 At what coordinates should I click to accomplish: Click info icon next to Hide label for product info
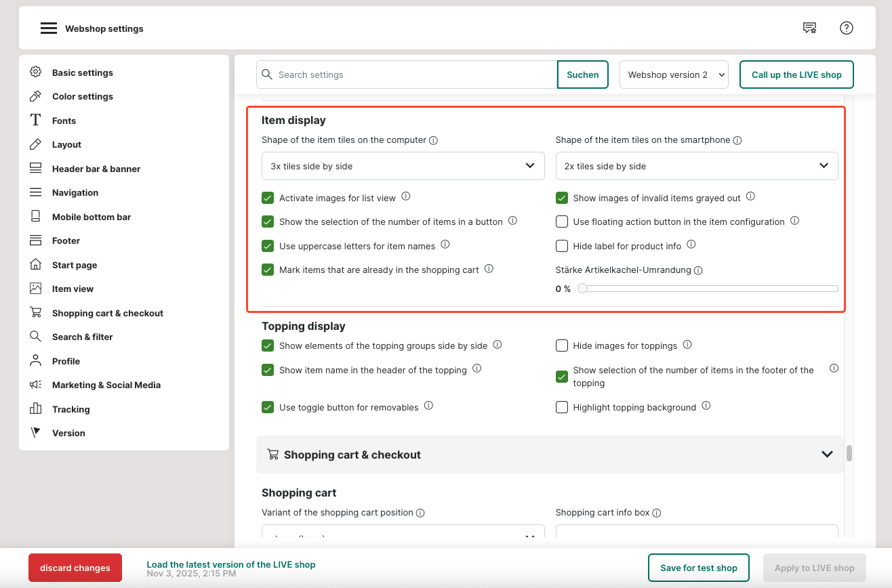(x=691, y=245)
